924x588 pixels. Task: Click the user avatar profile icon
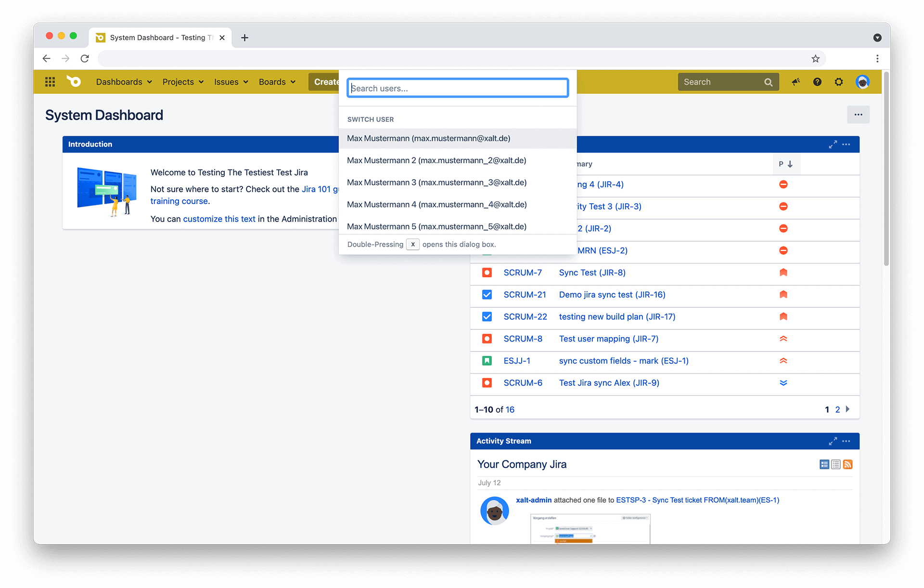click(863, 81)
